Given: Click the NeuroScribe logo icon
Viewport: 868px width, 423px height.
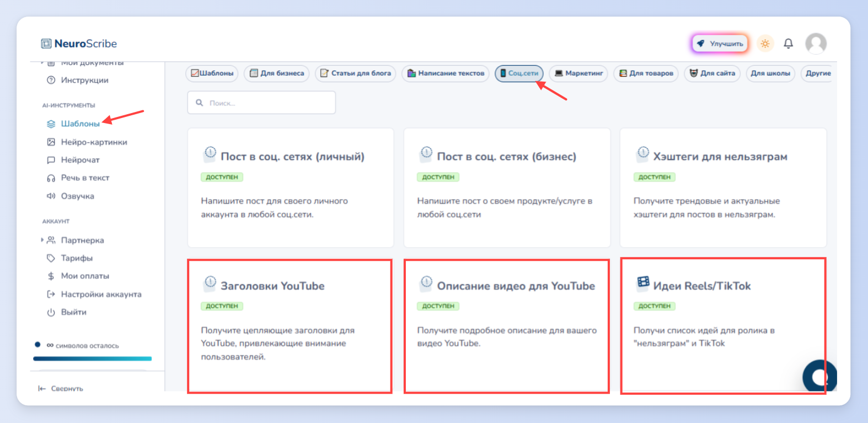Looking at the screenshot, I should point(46,44).
